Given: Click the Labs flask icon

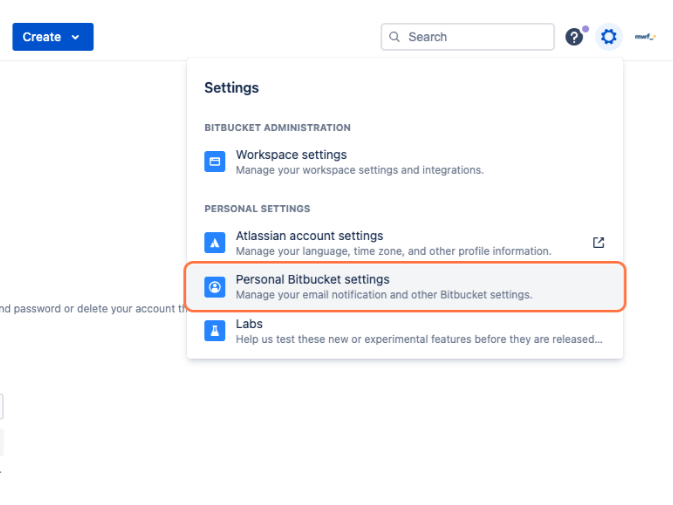Looking at the screenshot, I should [x=215, y=331].
